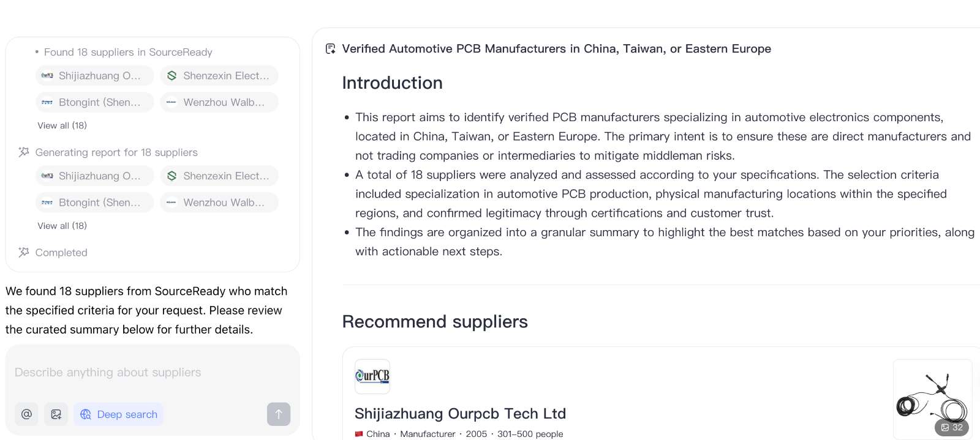980x440 pixels.
Task: Click the @ mention icon button
Action: (26, 414)
